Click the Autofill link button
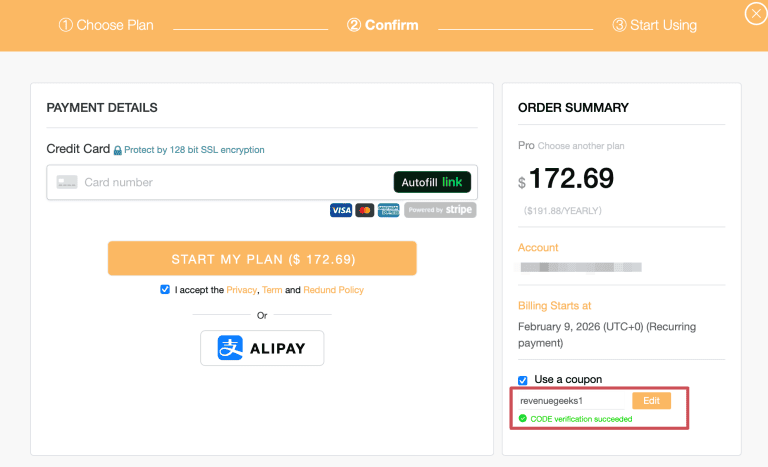768x467 pixels. [x=432, y=182]
